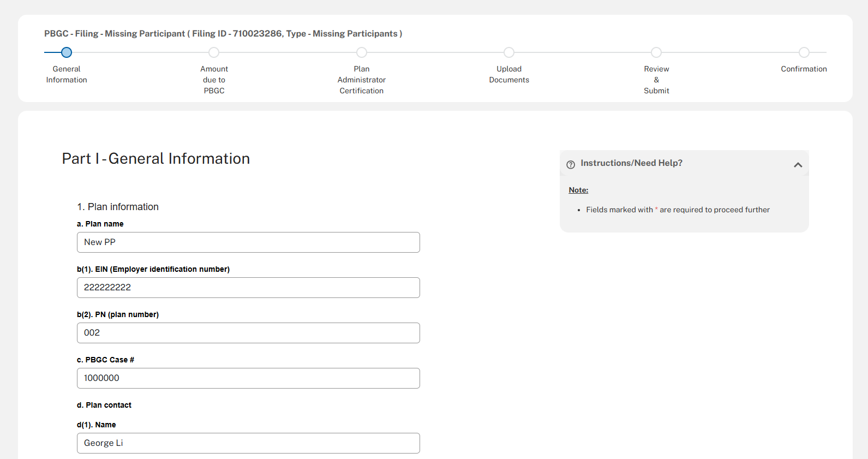This screenshot has width=868, height=459.
Task: Click the Confirmation step label
Action: click(x=804, y=69)
